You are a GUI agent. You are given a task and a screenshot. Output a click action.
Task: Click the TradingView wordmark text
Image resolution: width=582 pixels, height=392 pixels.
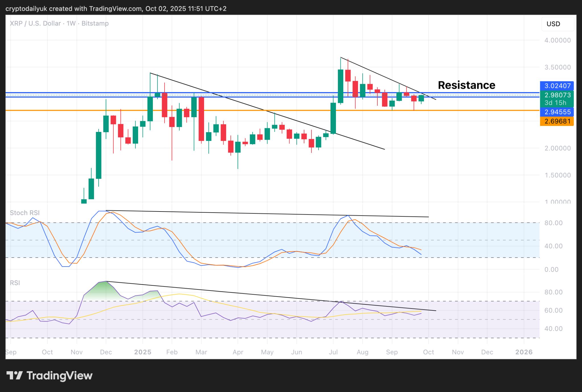[59, 376]
